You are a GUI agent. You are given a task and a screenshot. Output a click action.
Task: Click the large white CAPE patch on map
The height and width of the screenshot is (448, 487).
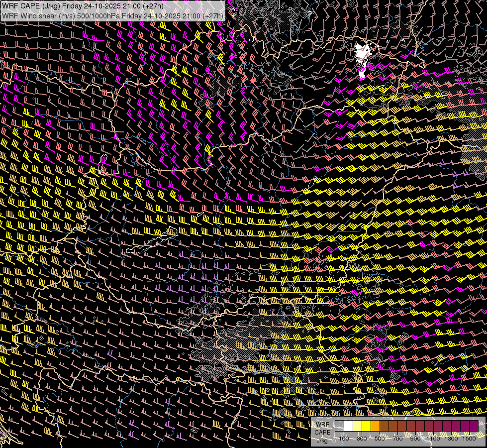tap(363, 53)
